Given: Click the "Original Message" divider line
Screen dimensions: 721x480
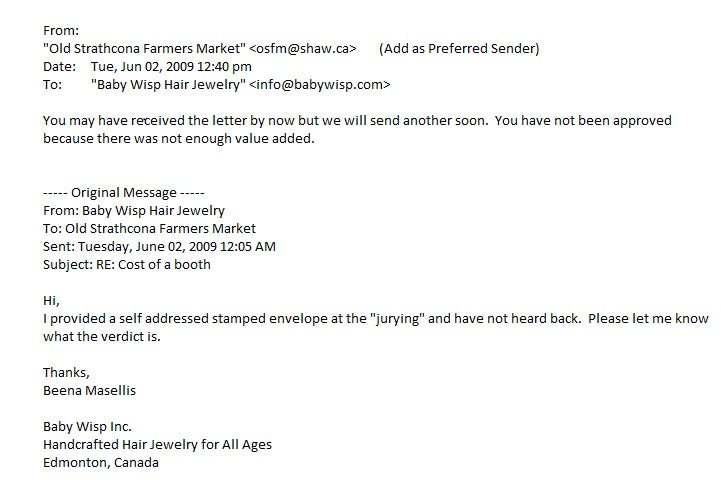Looking at the screenshot, I should click(125, 192).
